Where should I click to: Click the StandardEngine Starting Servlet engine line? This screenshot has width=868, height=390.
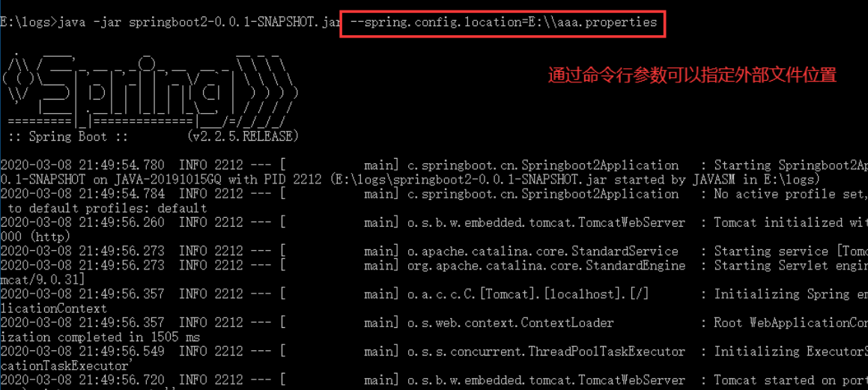(434, 266)
